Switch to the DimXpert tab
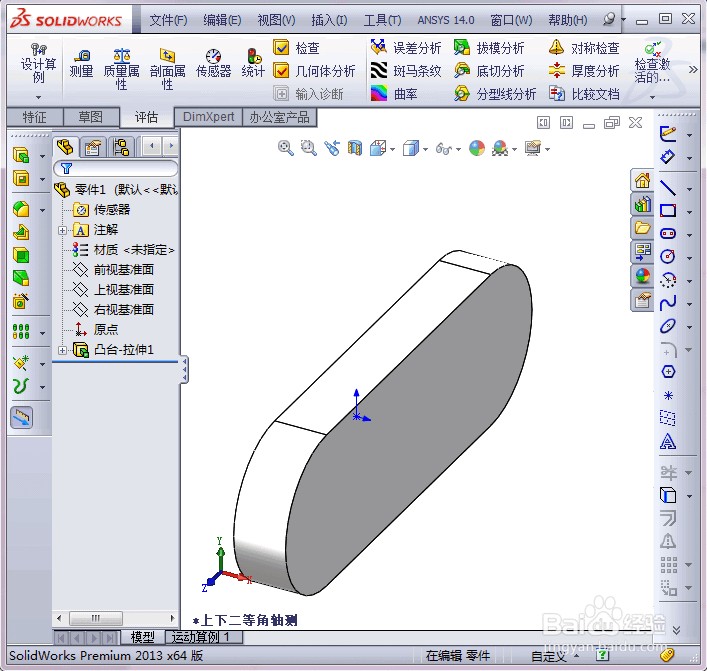This screenshot has height=671, width=707. [208, 117]
